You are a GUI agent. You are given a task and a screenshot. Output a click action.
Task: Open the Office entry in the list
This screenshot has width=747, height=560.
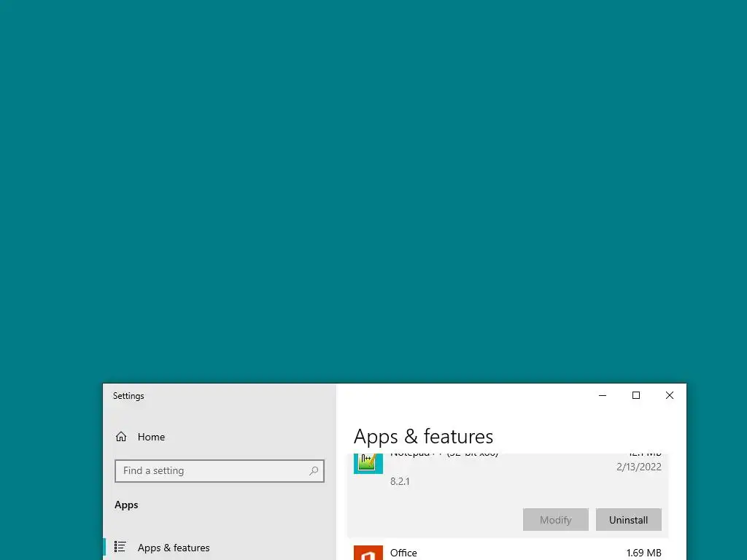(x=508, y=551)
